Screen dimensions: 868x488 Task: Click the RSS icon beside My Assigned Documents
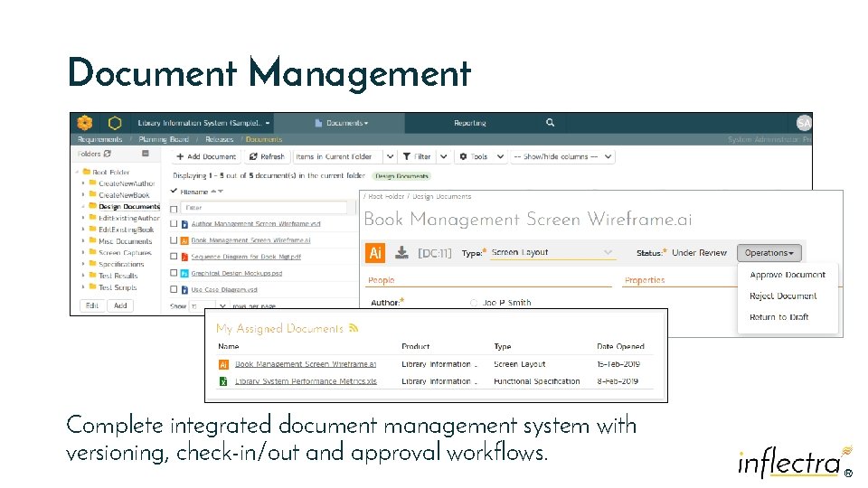tap(354, 328)
